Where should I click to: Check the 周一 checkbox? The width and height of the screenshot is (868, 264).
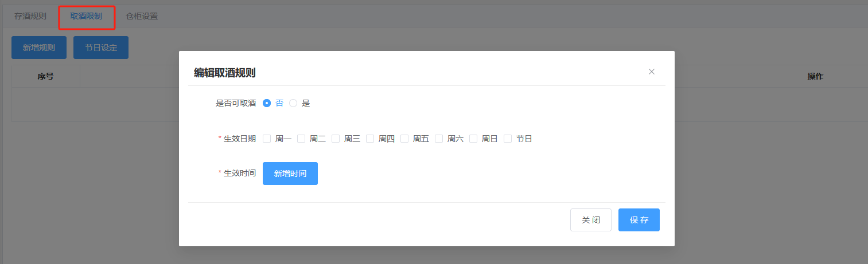pos(267,139)
